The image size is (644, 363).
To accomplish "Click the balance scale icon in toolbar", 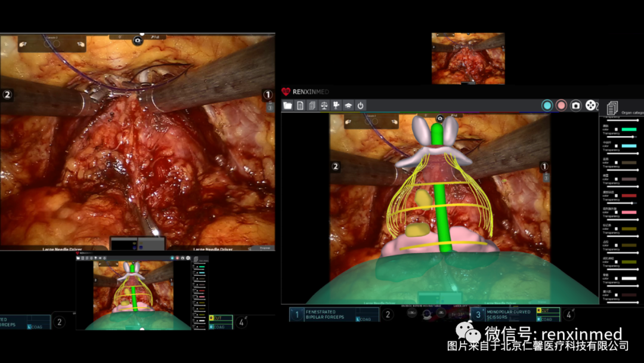I will point(324,106).
